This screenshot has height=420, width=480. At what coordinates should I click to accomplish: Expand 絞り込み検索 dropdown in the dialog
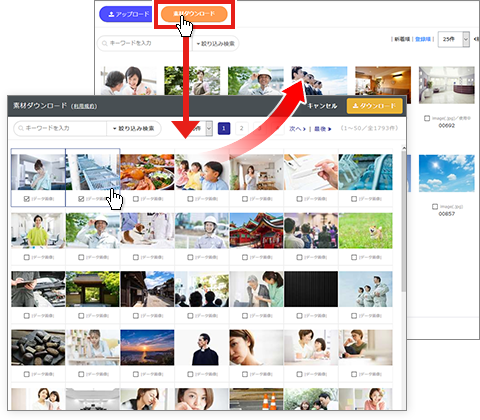coord(134,128)
